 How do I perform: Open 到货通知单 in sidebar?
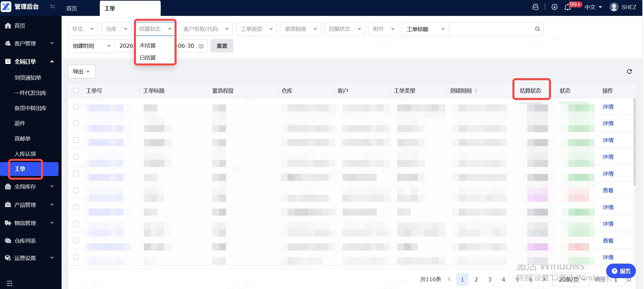[x=28, y=77]
